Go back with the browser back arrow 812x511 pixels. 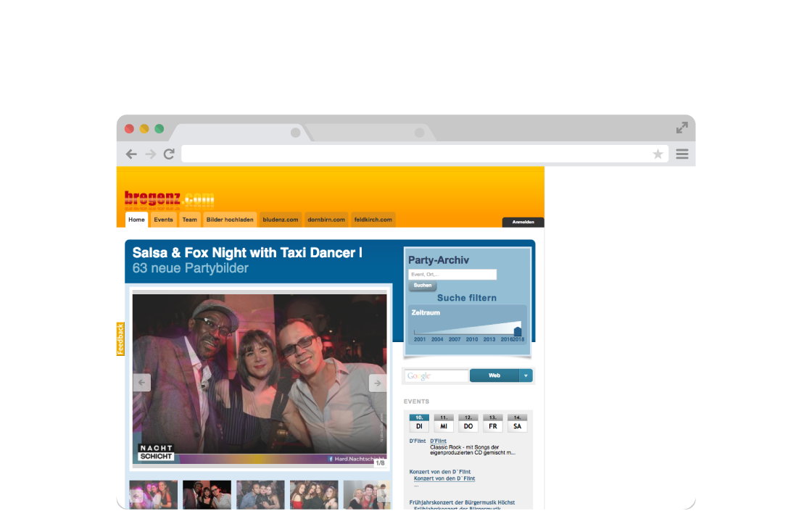[131, 154]
